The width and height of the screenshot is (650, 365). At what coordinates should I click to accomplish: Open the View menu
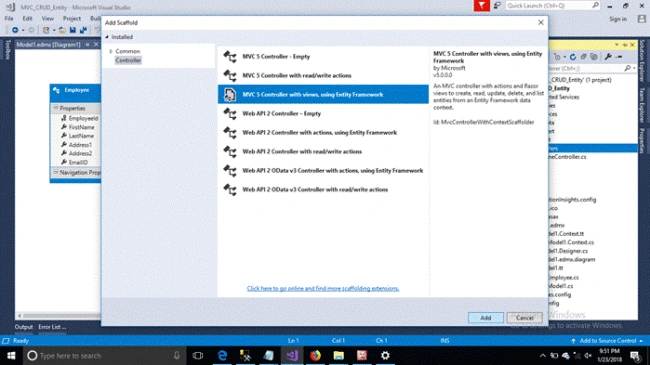coord(48,19)
